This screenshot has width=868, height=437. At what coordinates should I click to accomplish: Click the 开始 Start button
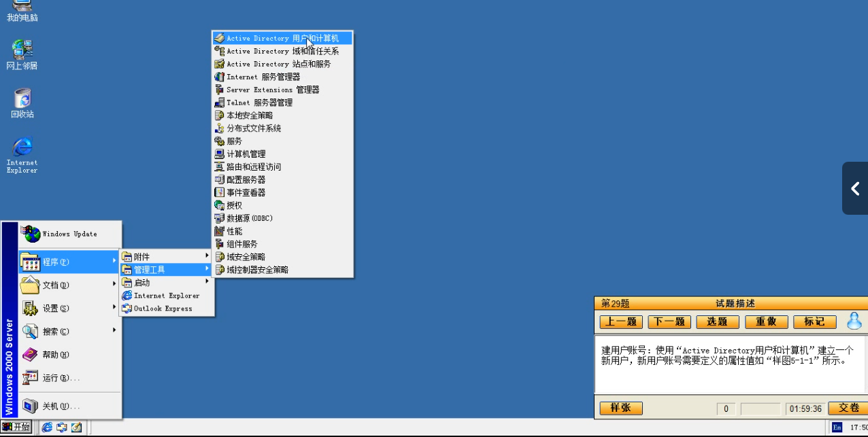coord(16,427)
